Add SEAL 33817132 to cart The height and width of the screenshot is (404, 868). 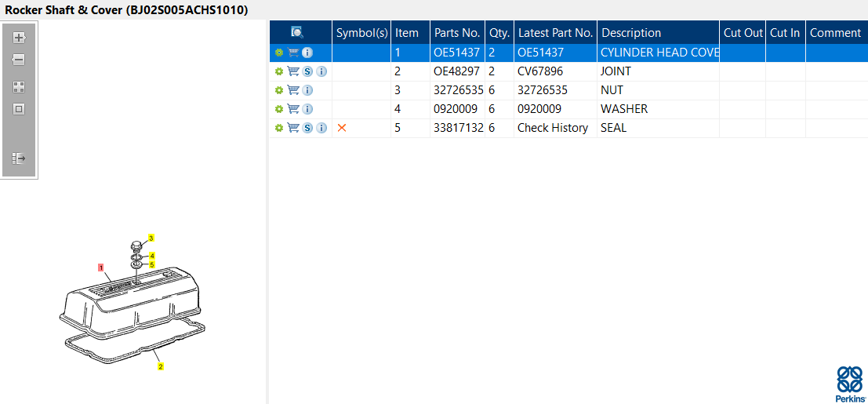tap(293, 128)
